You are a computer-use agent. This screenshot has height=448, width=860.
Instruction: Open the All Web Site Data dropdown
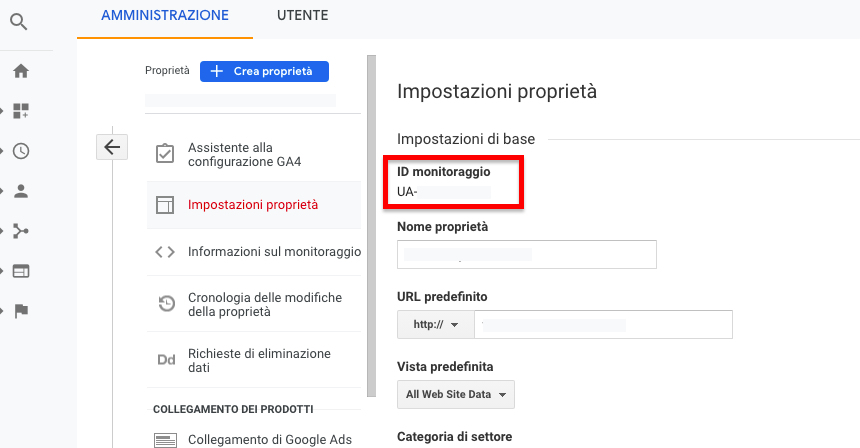pos(455,394)
